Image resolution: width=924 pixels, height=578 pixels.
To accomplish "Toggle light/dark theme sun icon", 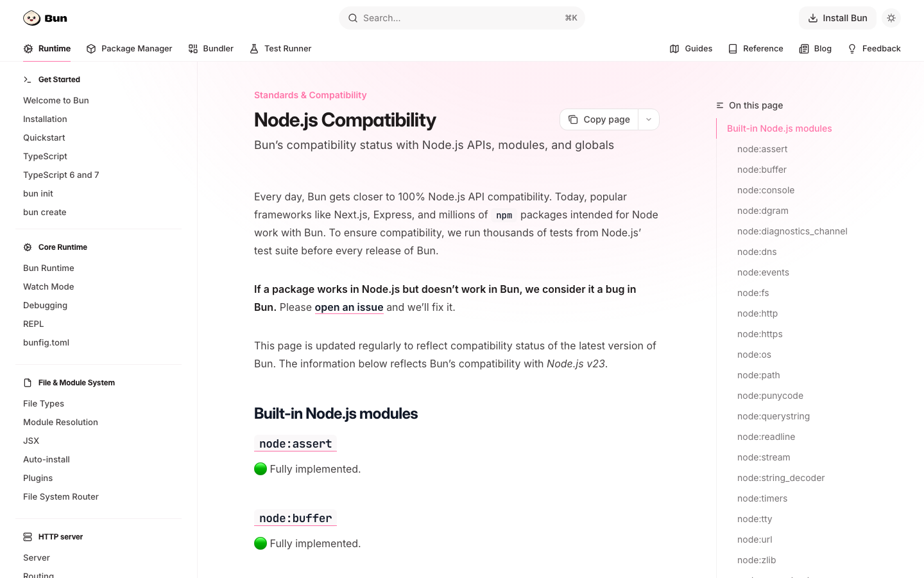I will (891, 18).
